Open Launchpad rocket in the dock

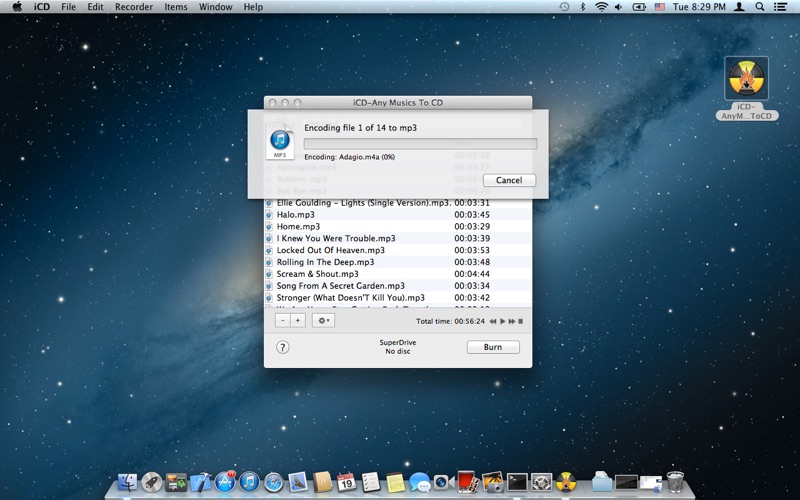[x=152, y=482]
